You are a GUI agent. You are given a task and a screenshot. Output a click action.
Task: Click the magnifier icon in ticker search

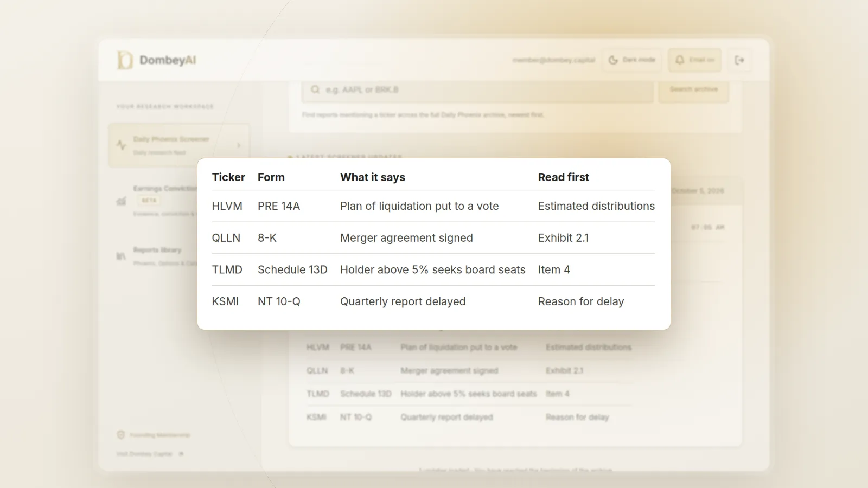click(315, 89)
